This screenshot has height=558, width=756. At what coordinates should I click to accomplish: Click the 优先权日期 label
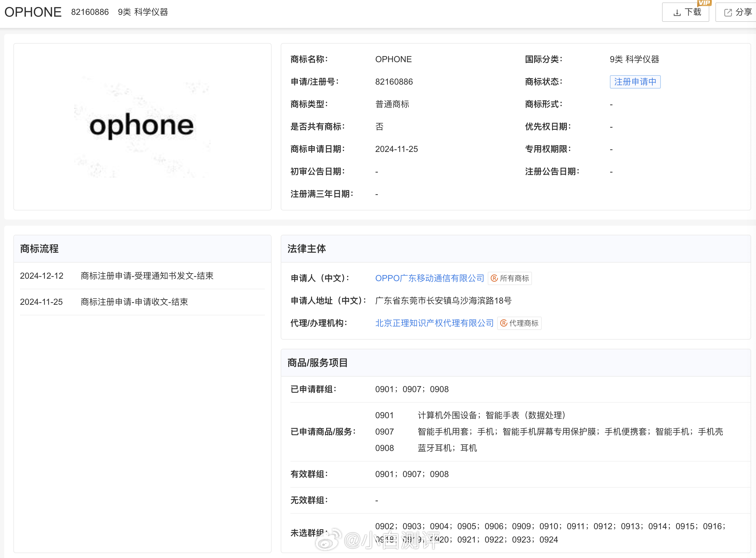[548, 127]
